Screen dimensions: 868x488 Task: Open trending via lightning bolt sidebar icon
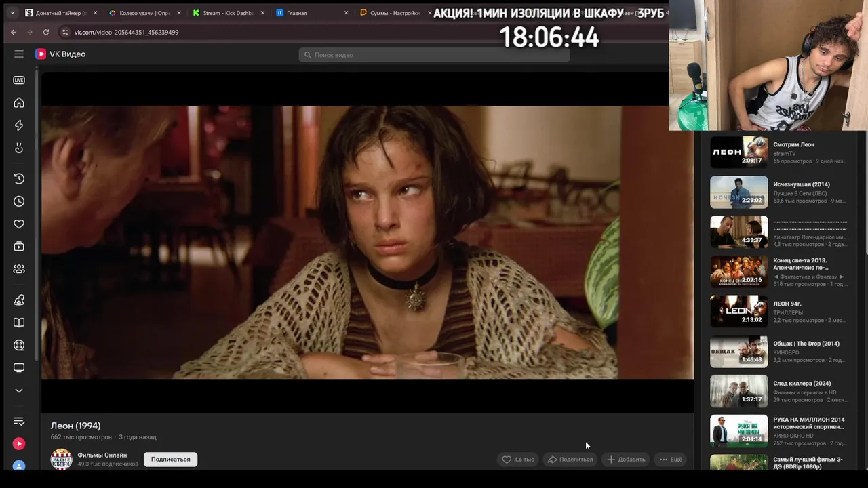(x=19, y=125)
